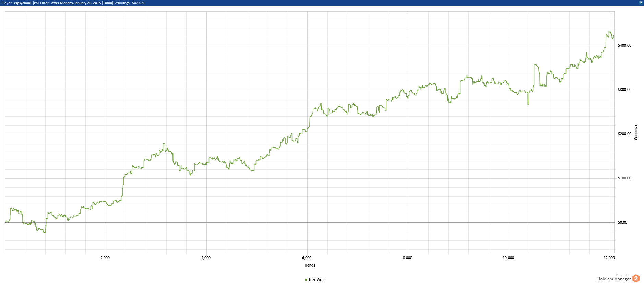644x284 pixels.
Task: Click the graph line's lowest dip below the $0 line
Action: point(45,232)
